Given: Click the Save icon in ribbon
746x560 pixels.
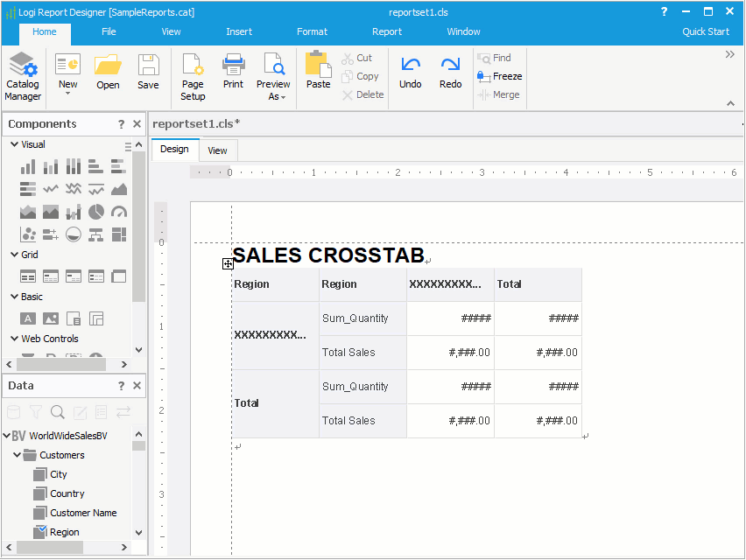Looking at the screenshot, I should click(148, 73).
